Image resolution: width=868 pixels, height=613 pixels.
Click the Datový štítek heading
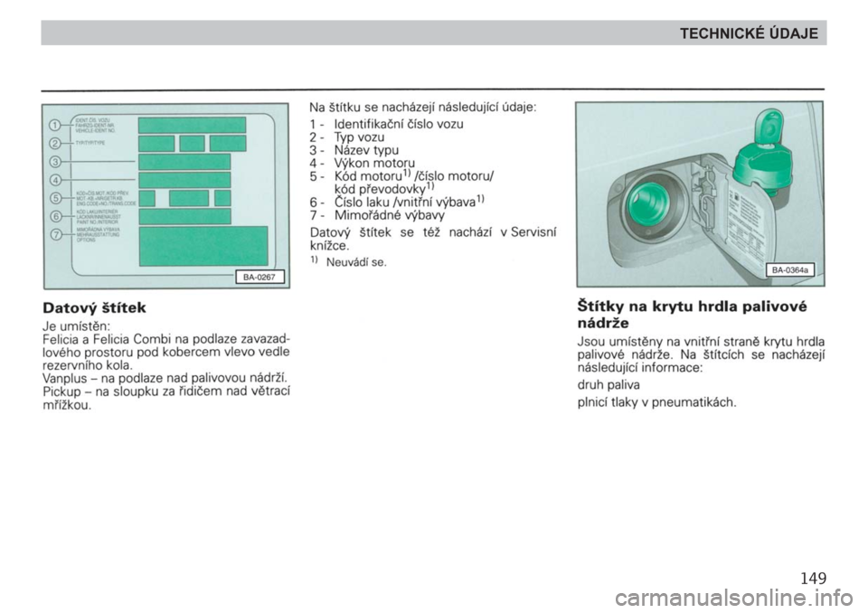[94, 308]
